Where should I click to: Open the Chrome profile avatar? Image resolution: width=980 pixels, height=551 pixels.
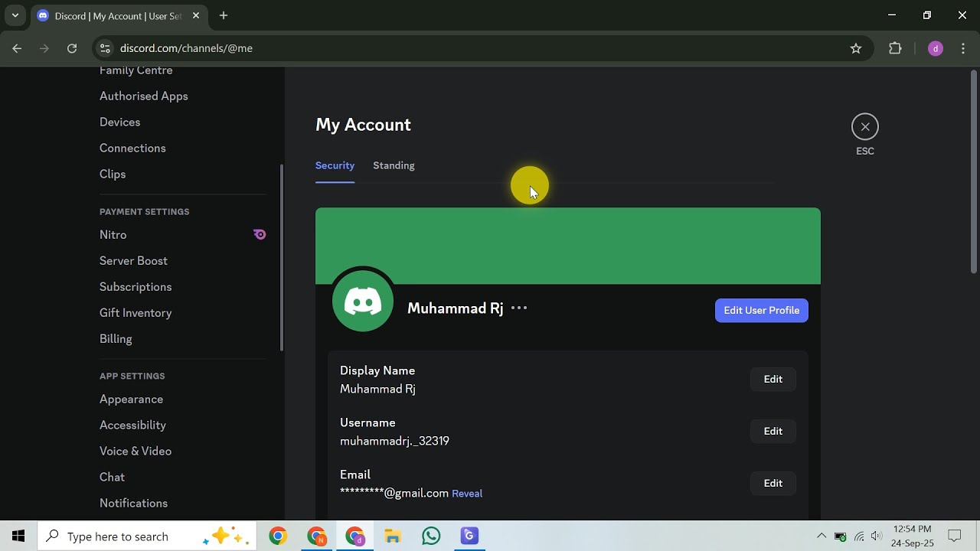click(935, 48)
